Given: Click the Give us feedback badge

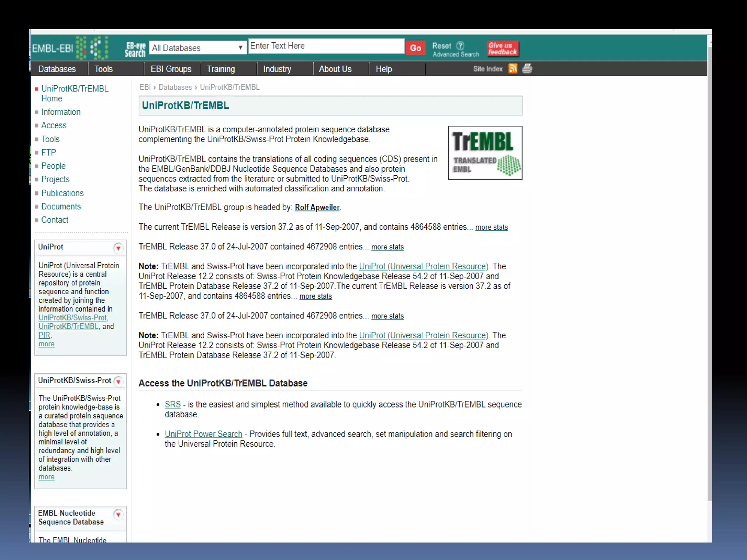Looking at the screenshot, I should pyautogui.click(x=503, y=49).
